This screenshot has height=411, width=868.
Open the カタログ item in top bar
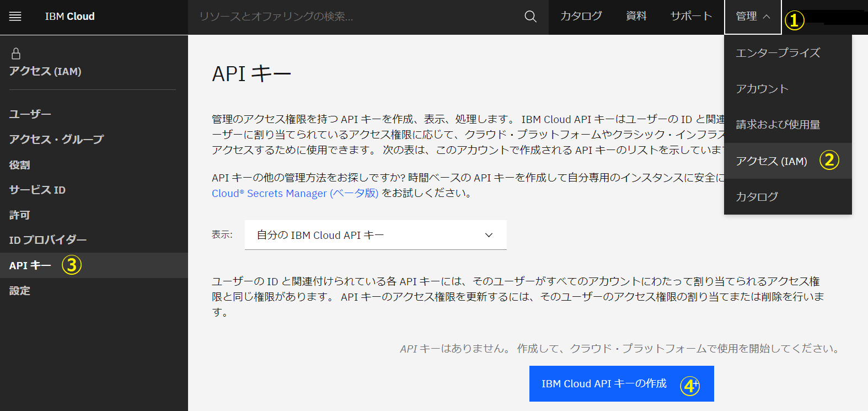tap(581, 17)
